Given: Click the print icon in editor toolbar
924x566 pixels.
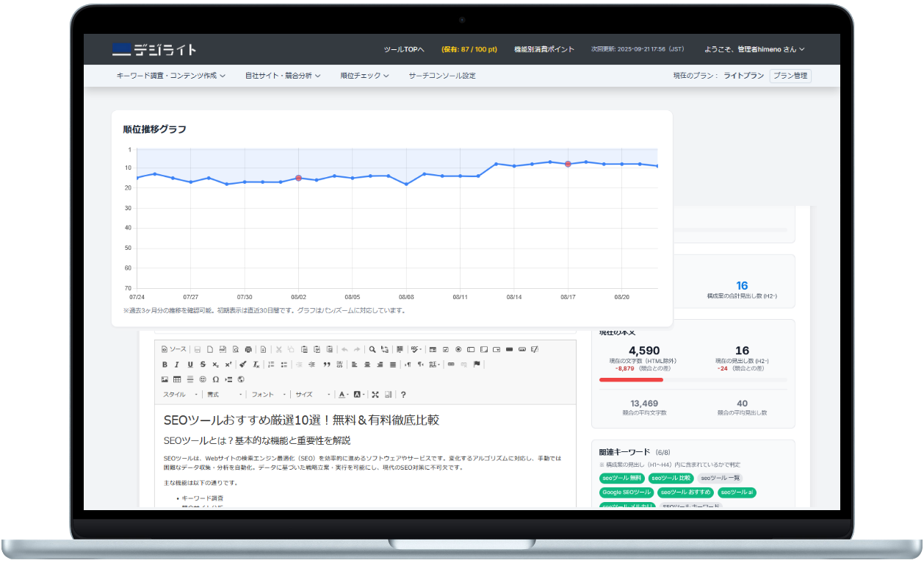Looking at the screenshot, I should click(x=248, y=349).
